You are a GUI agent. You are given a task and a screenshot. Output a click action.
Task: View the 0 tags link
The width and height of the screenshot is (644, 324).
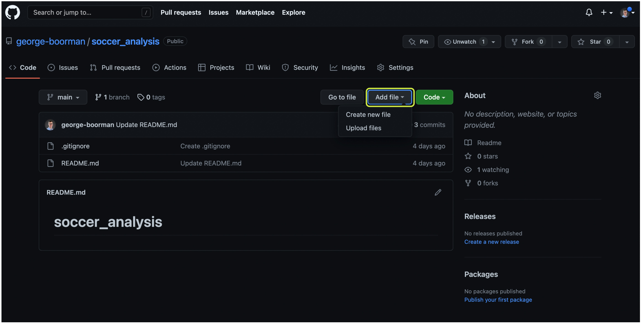coord(151,97)
